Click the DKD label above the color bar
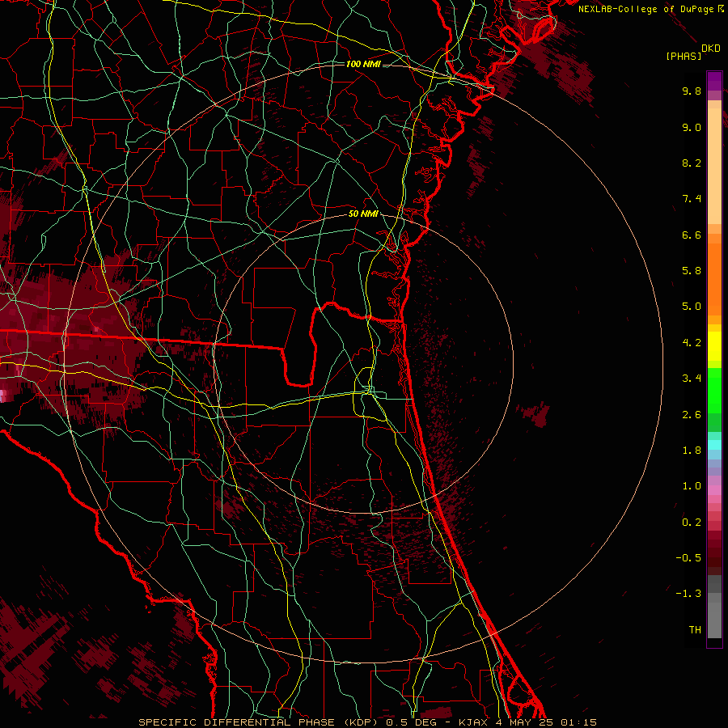Viewport: 728px width, 728px height. click(x=710, y=49)
